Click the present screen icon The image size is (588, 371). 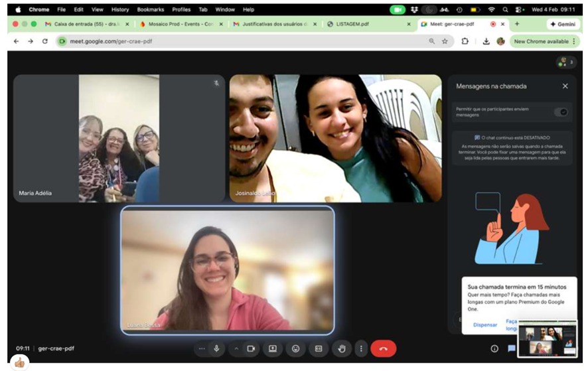pyautogui.click(x=272, y=348)
